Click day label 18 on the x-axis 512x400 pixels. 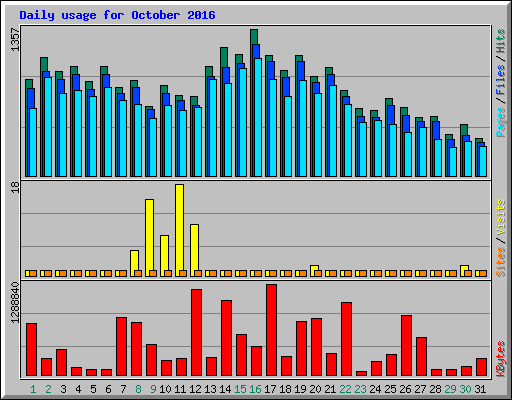(285, 389)
